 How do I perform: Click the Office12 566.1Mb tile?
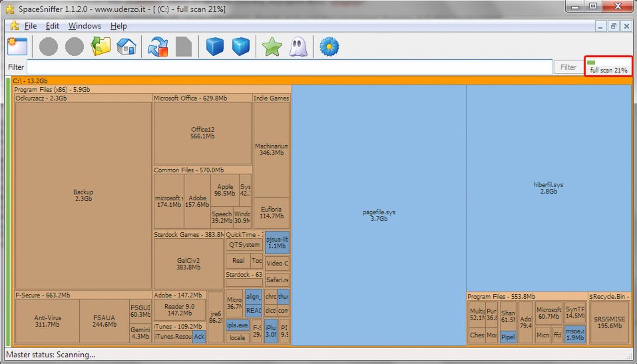pos(202,133)
